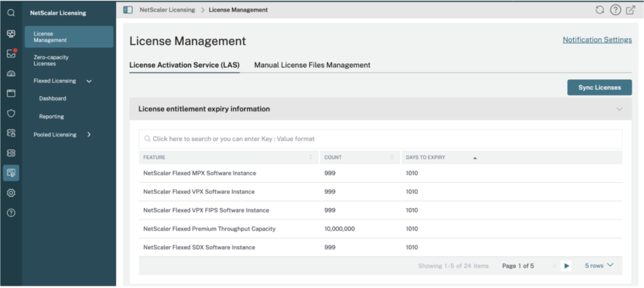The height and width of the screenshot is (288, 644).
Task: Click the Sync Licenses button
Action: point(599,88)
